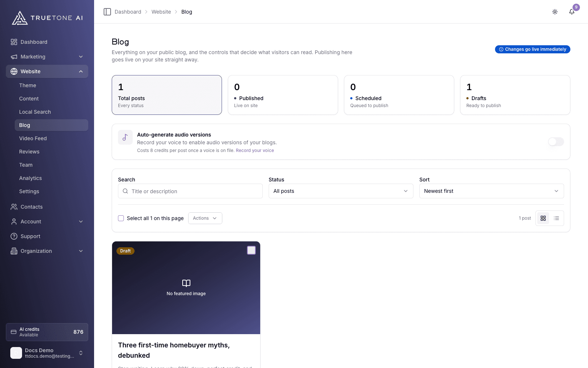Image resolution: width=588 pixels, height=368 pixels.
Task: Click the info icon in live badge
Action: pos(501,49)
